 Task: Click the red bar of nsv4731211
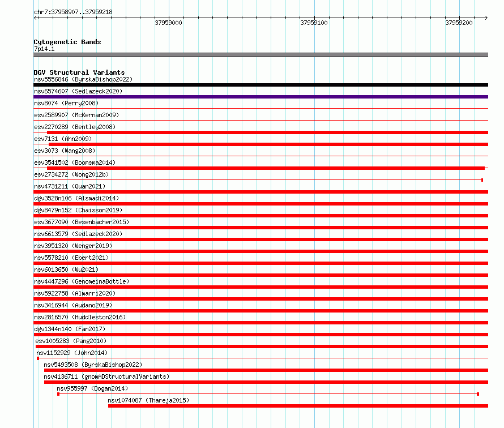tap(260, 192)
